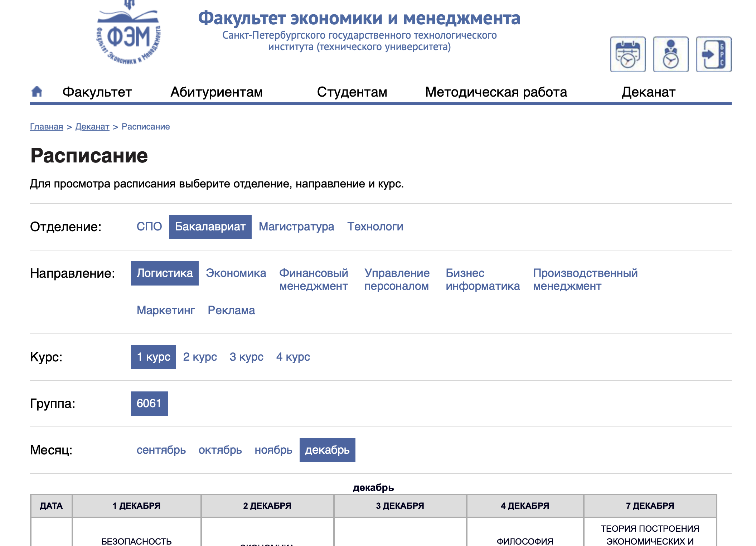Click the 1 ДЕКАБРЯ column header
Screen dimensions: 756x546
(x=136, y=506)
